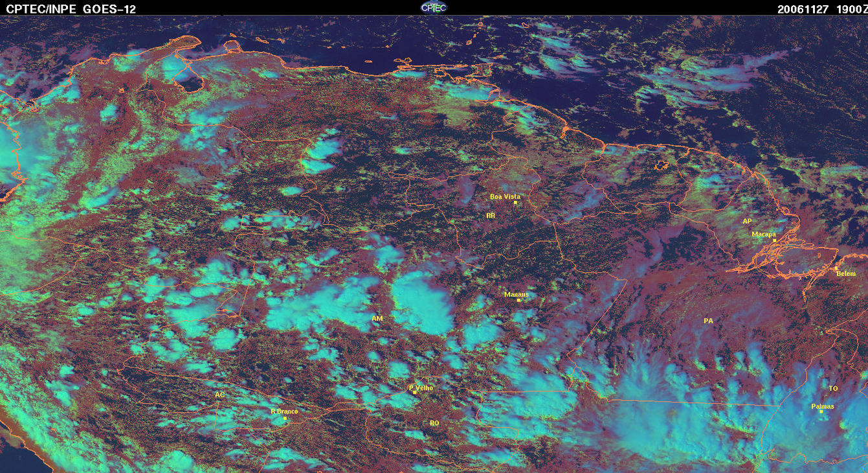Click the P.Velho city marker
Viewport: 868px width, 473px height.
(415, 393)
